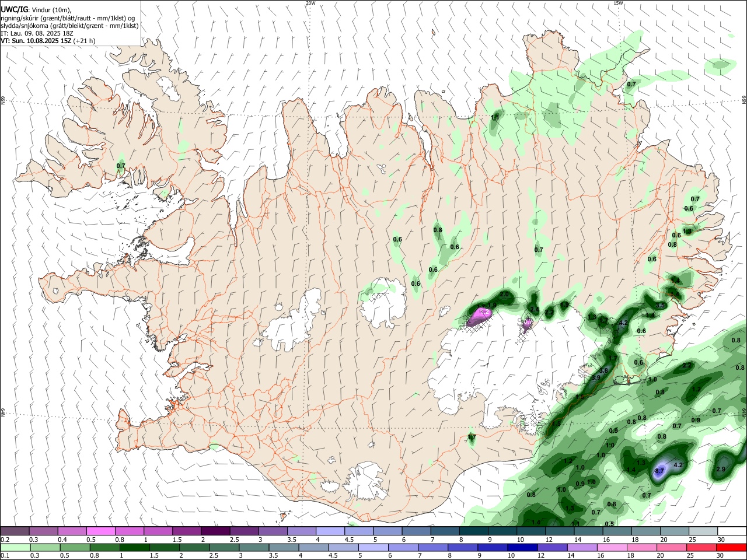Click the bright red swatch ending the rain legend
The image size is (747, 560).
pyautogui.click(x=732, y=547)
